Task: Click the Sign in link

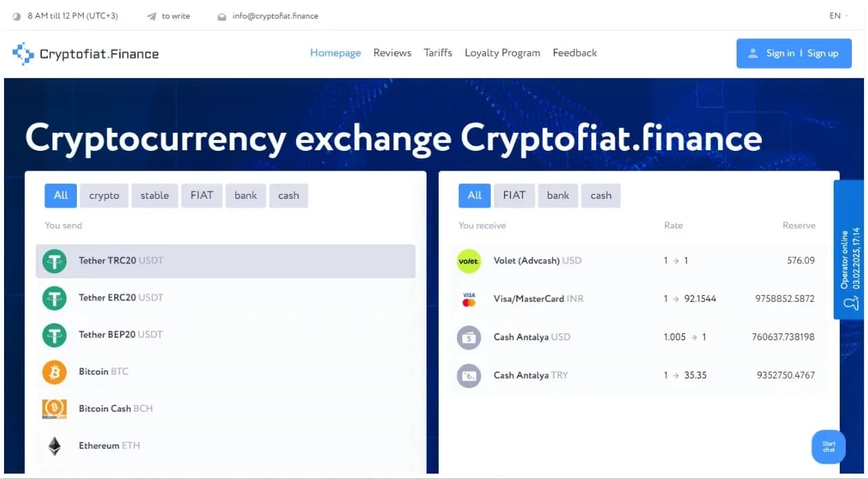Action: [780, 53]
